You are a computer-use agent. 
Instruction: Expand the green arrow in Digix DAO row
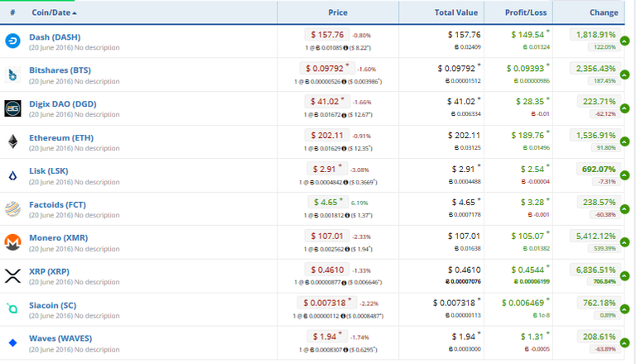624,108
